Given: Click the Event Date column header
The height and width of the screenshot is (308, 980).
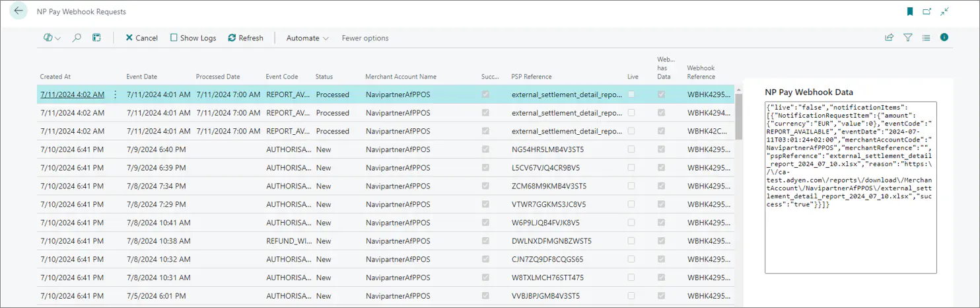Looking at the screenshot, I should point(142,77).
